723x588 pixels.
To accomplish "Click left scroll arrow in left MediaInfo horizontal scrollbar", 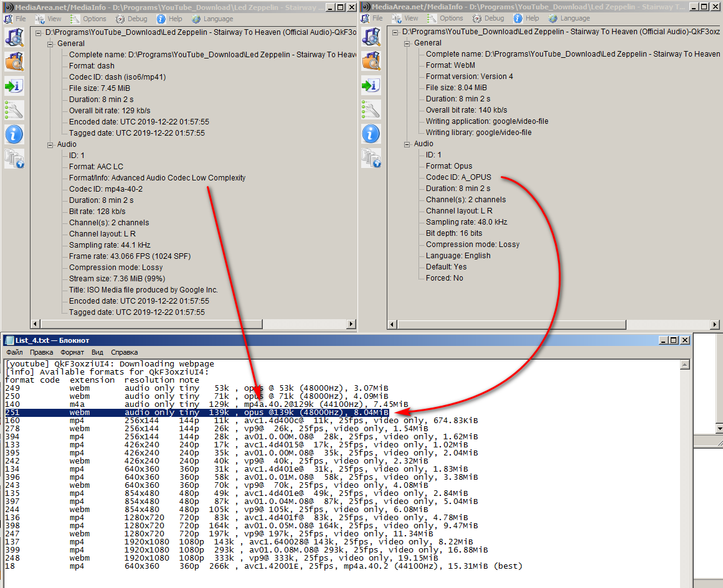I will [x=35, y=324].
